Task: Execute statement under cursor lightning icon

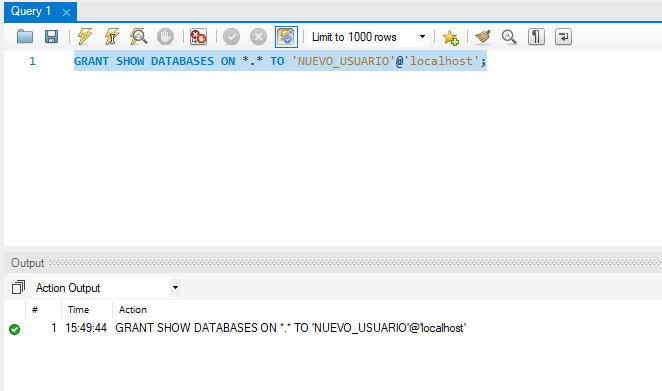Action: point(112,37)
